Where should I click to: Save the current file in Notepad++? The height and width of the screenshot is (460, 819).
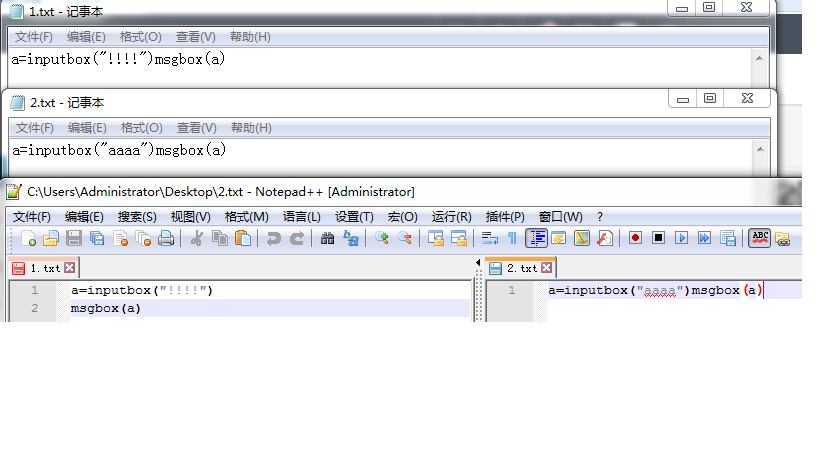click(x=74, y=239)
